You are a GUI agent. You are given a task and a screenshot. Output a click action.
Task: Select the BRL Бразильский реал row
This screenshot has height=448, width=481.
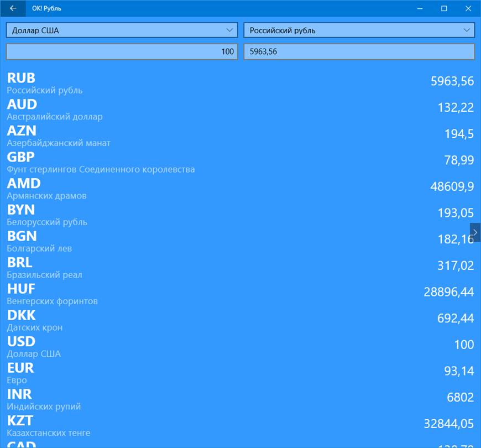pyautogui.click(x=240, y=267)
